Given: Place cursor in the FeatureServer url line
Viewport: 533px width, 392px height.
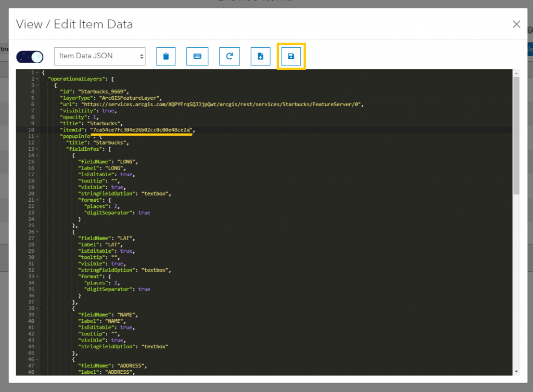Looking at the screenshot, I should tap(224, 104).
